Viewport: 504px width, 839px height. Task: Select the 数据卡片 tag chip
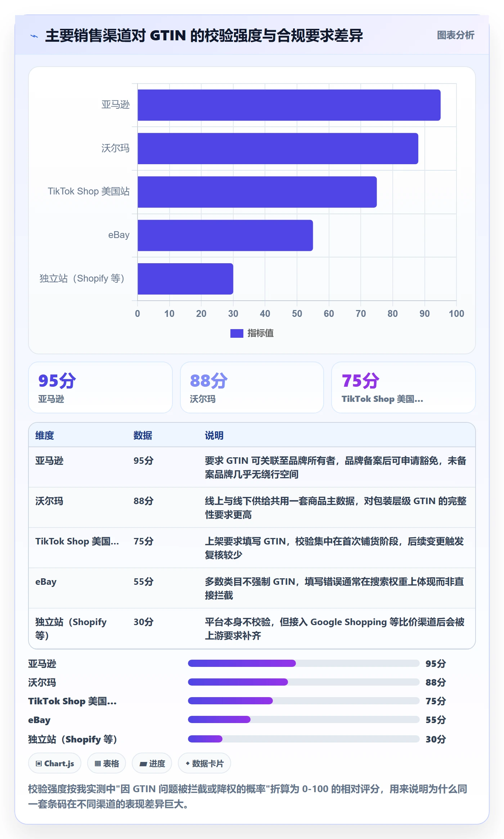click(204, 763)
